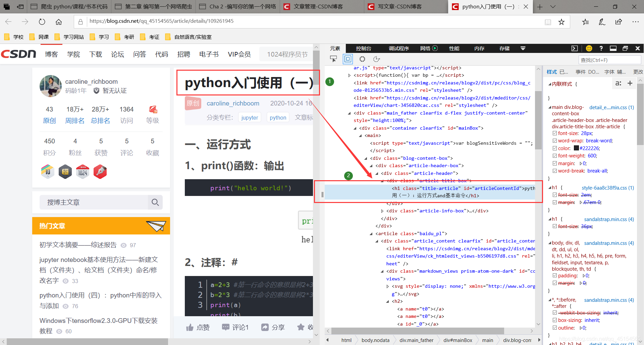Click the 查找 find input in DevTools
The height and width of the screenshot is (345, 644).
point(609,60)
